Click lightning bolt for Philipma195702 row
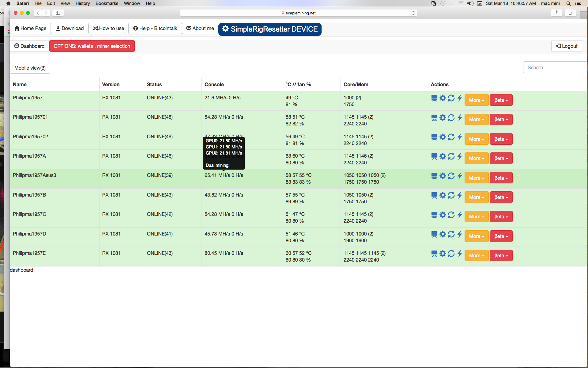588x368 pixels. (459, 137)
